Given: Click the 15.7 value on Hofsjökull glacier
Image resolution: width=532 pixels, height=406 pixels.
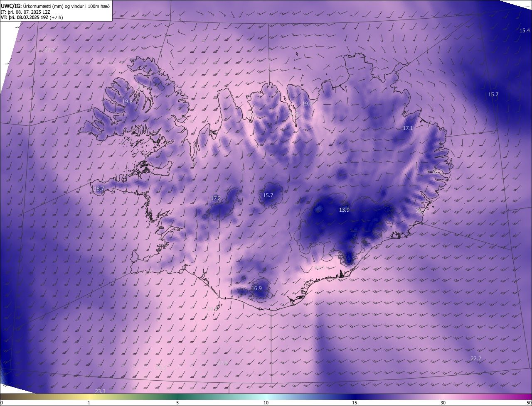Looking at the screenshot, I should tap(268, 195).
